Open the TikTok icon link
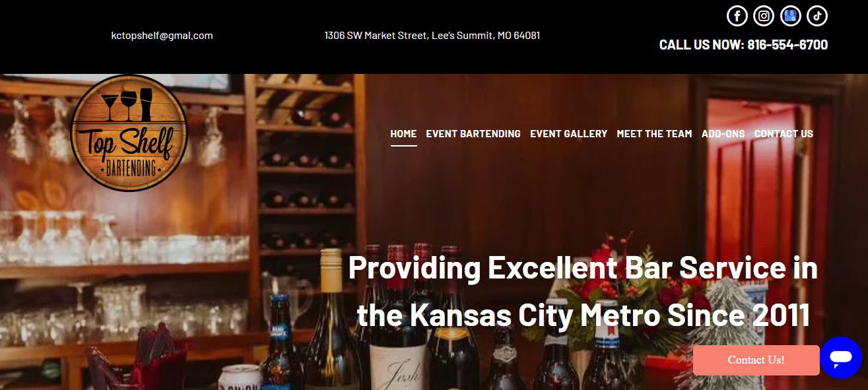868x390 pixels. pyautogui.click(x=817, y=15)
